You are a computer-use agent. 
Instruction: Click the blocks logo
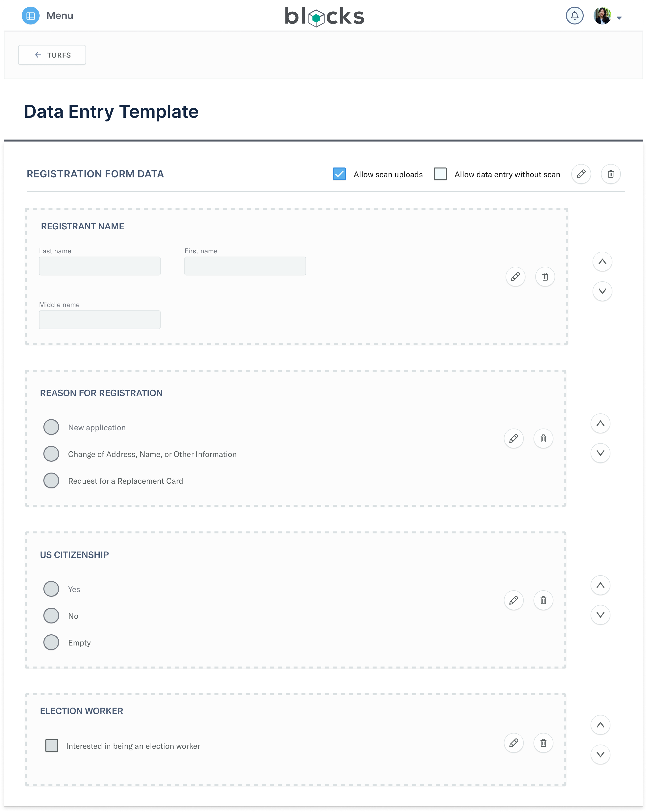coord(324,16)
